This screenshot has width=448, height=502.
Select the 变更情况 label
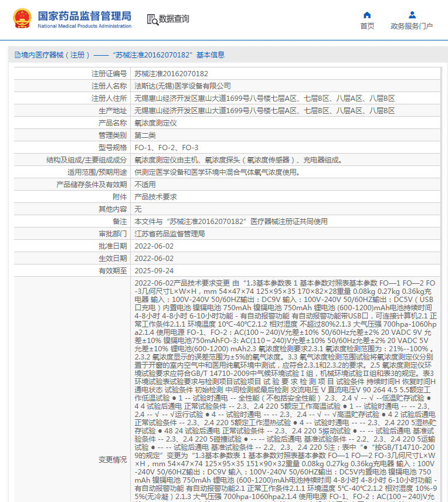(113, 460)
